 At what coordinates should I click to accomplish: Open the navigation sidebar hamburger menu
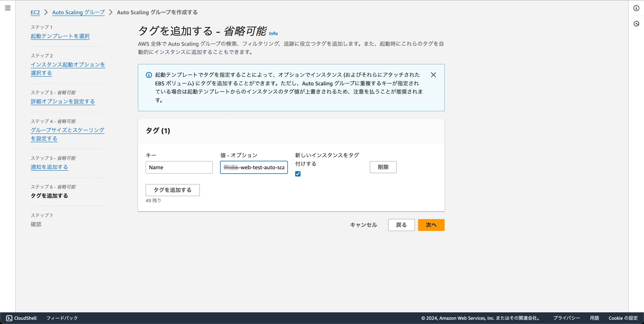coord(7,8)
